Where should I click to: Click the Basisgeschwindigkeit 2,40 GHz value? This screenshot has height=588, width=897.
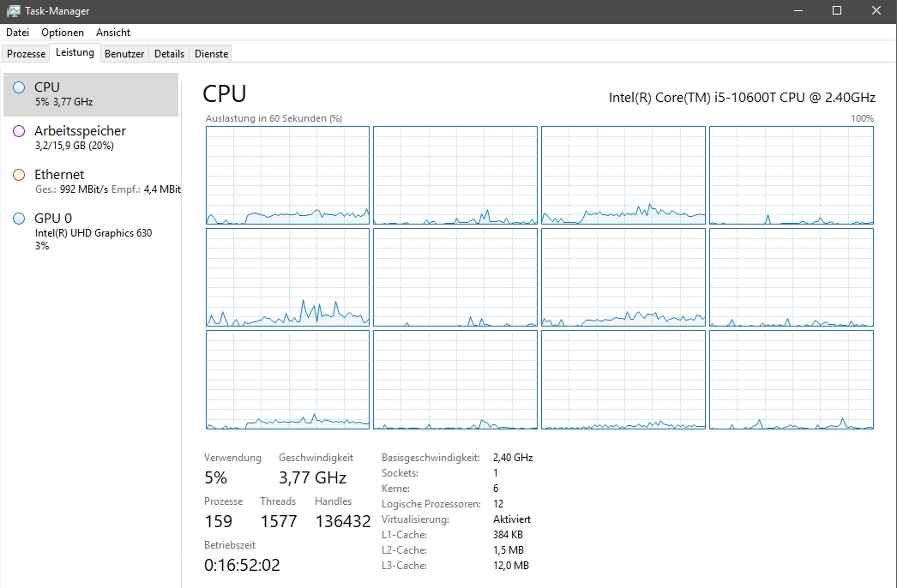click(x=513, y=458)
